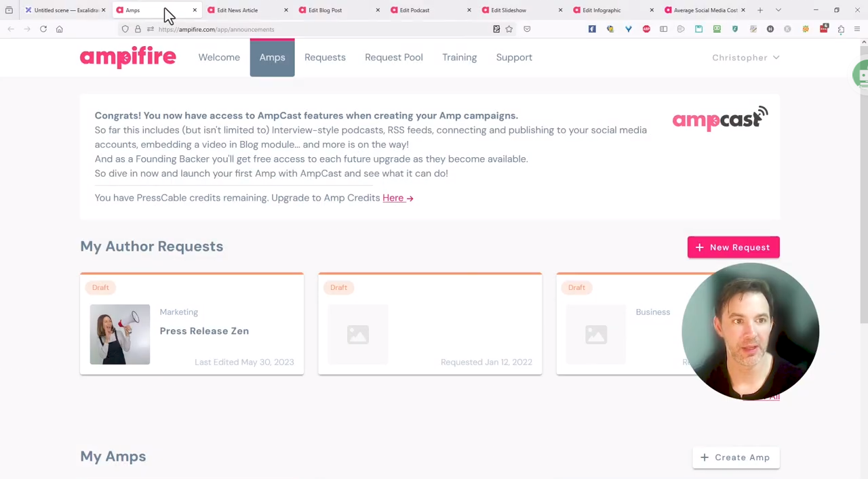The width and height of the screenshot is (868, 479).
Task: Click the megaphone woman thumbnail
Action: pyautogui.click(x=120, y=334)
